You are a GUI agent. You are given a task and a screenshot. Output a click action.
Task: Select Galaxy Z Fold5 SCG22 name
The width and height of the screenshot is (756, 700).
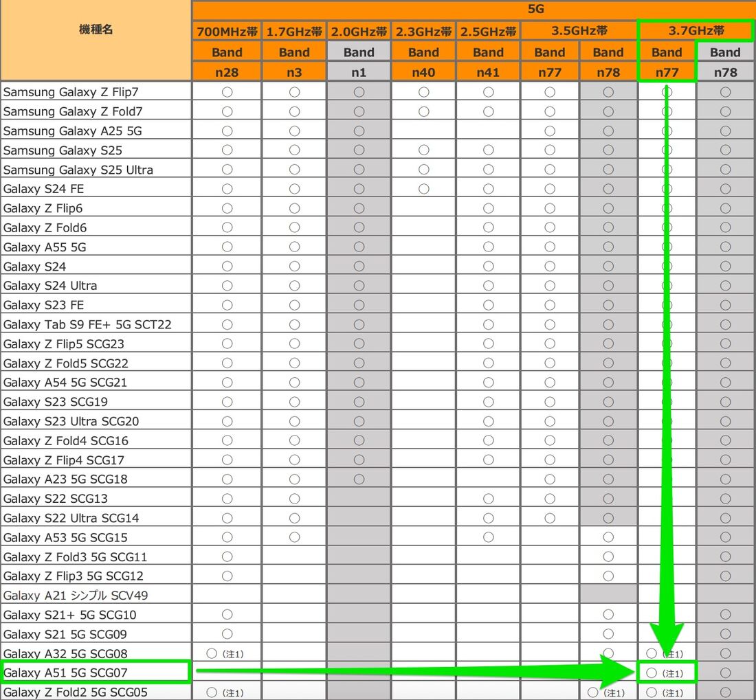[x=65, y=363]
